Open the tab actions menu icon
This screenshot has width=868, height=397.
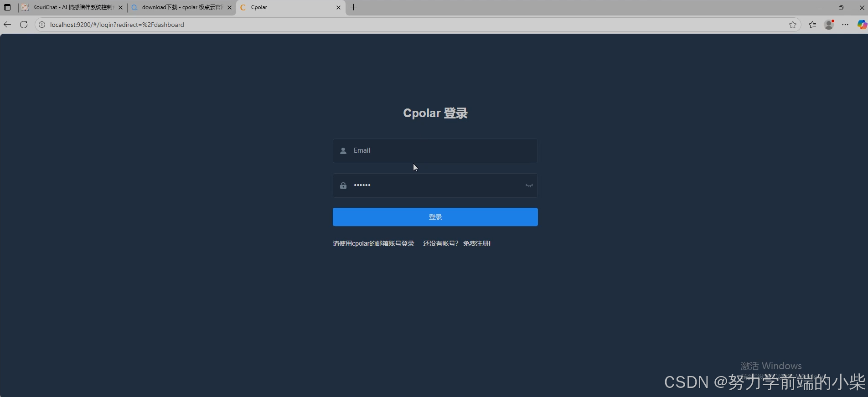click(7, 7)
